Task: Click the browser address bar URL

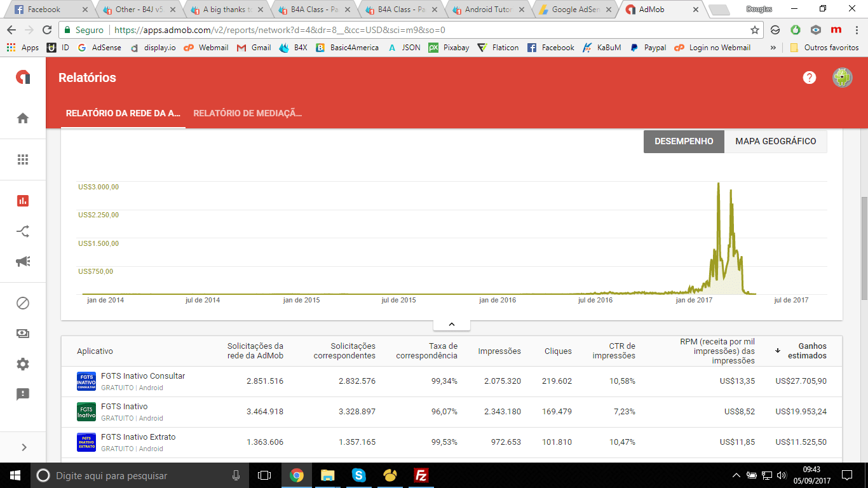Action: (x=280, y=30)
